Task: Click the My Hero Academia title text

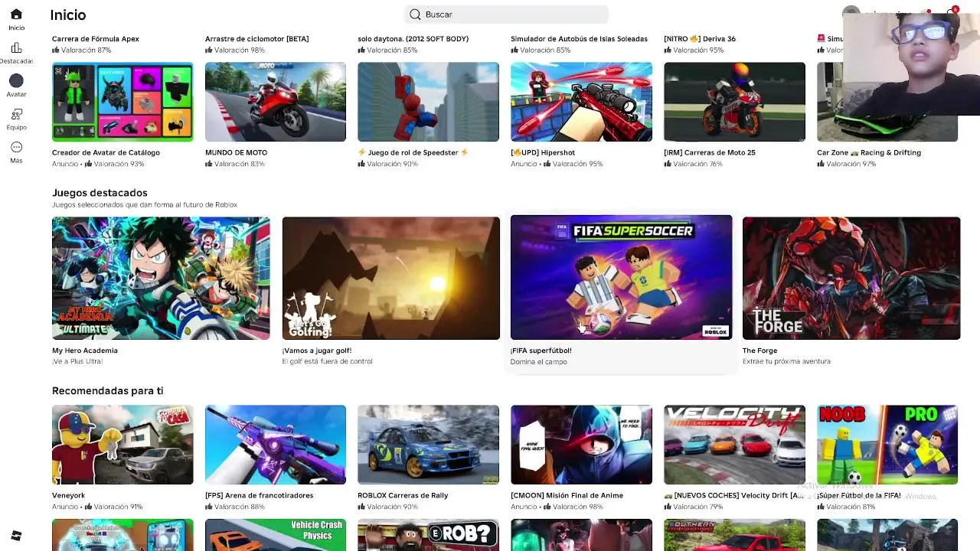Action: click(85, 350)
